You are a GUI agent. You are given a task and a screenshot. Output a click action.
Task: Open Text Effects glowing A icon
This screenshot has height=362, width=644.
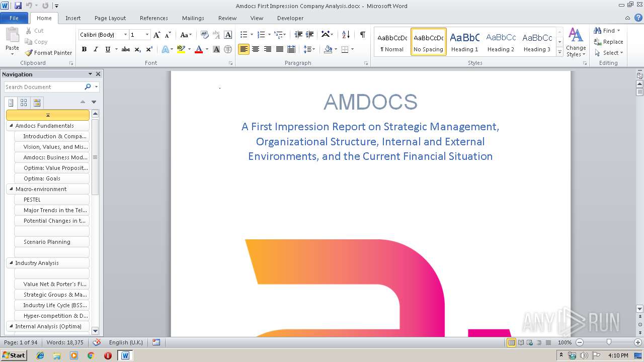click(165, 49)
